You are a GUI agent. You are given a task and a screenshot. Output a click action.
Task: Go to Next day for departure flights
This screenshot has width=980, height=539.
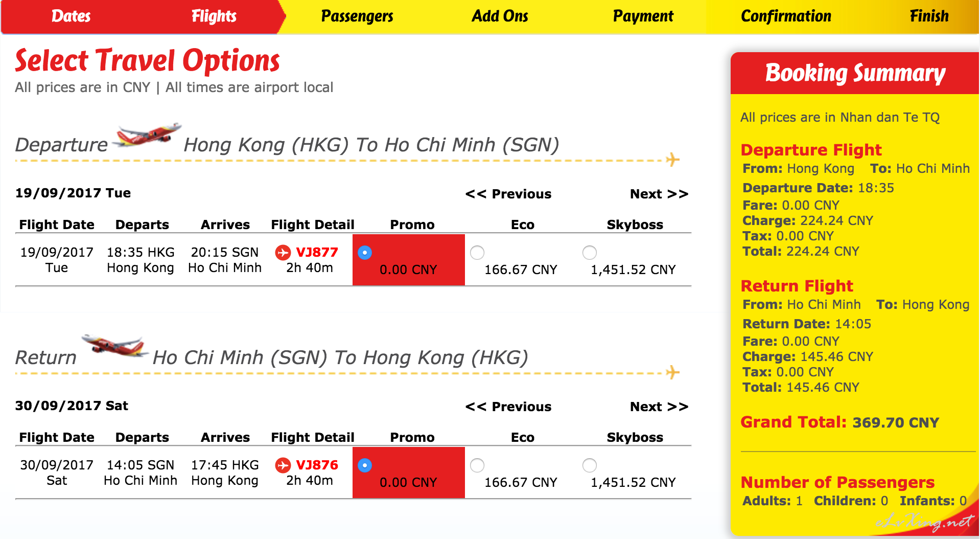coord(659,194)
